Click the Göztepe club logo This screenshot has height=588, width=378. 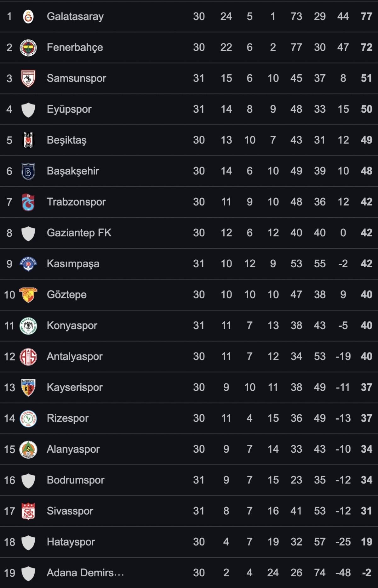point(28,295)
